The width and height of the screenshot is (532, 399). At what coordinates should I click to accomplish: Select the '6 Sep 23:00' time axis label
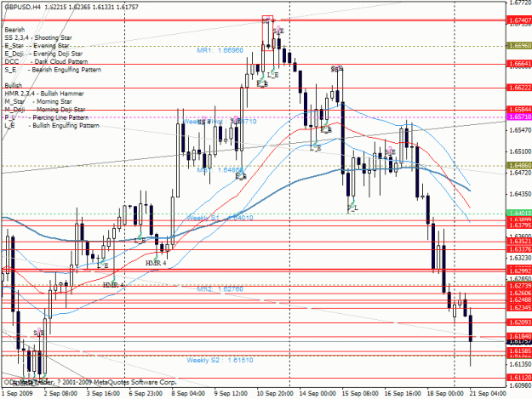point(146,394)
